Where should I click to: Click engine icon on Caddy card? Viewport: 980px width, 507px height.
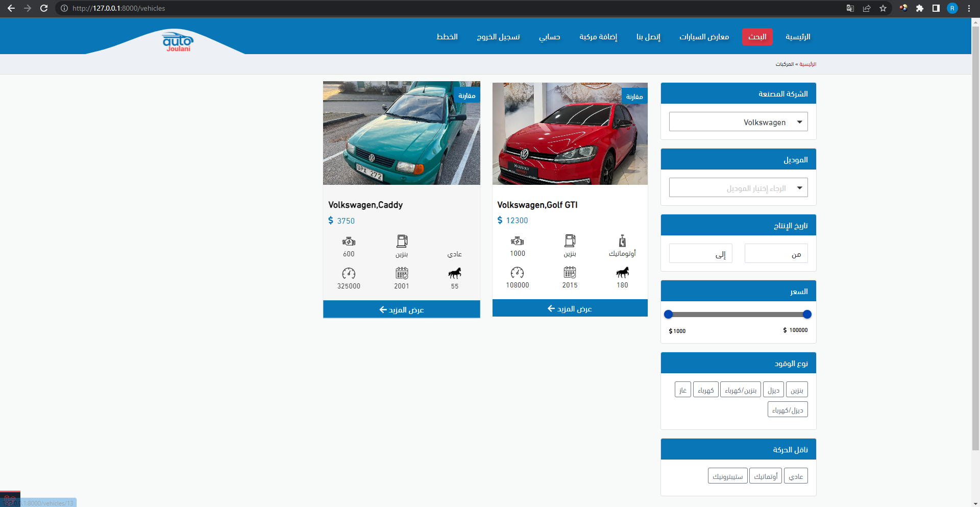click(x=349, y=242)
